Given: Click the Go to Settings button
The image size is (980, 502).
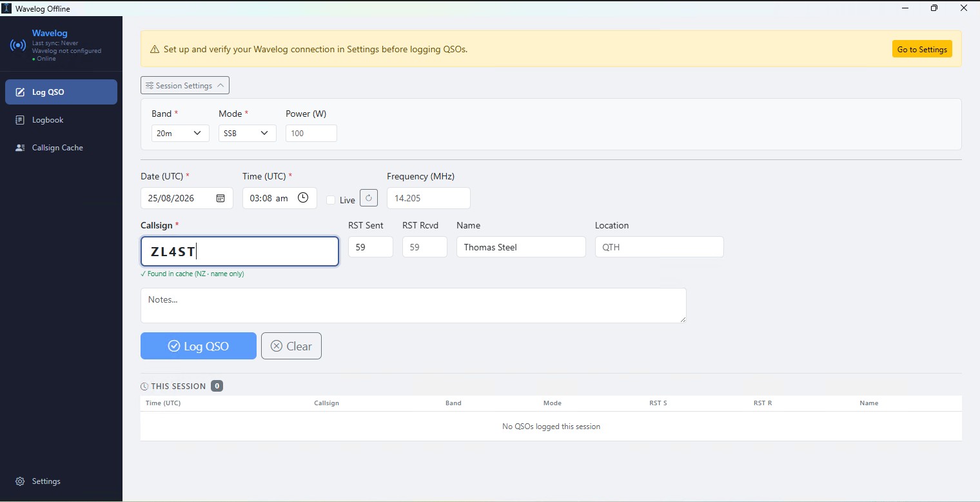Looking at the screenshot, I should pos(922,49).
